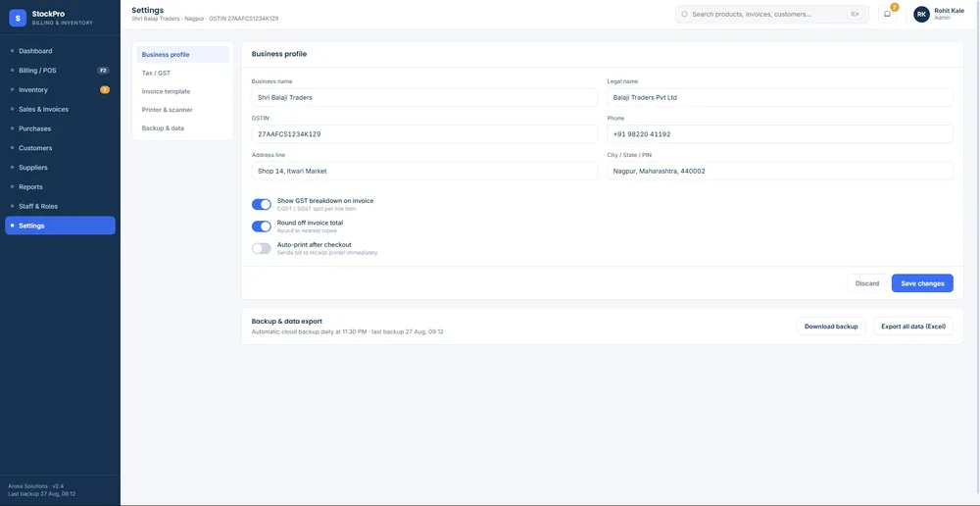980x506 pixels.
Task: Select Business profile settings tab
Action: click(182, 54)
